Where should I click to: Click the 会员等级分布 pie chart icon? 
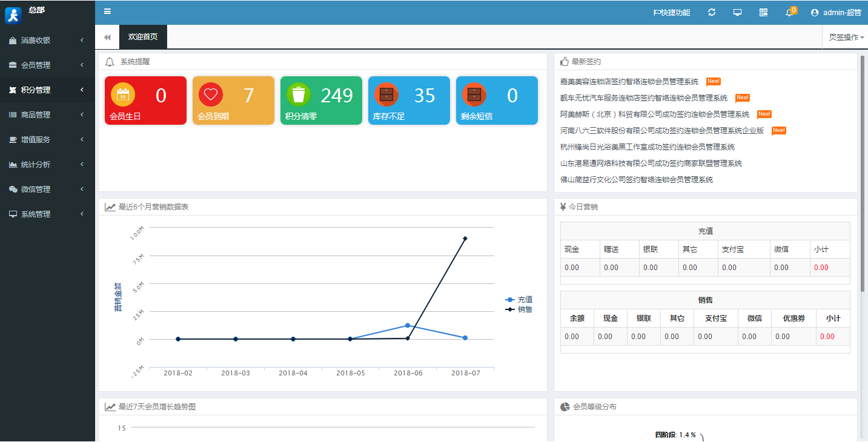[565, 407]
